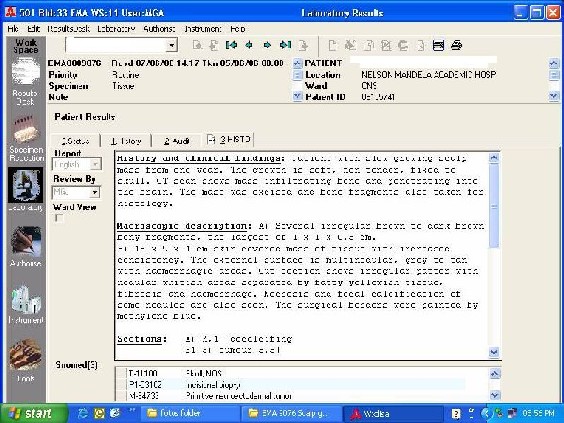Go to the previous record arrow
564x423 pixels.
pyautogui.click(x=249, y=45)
